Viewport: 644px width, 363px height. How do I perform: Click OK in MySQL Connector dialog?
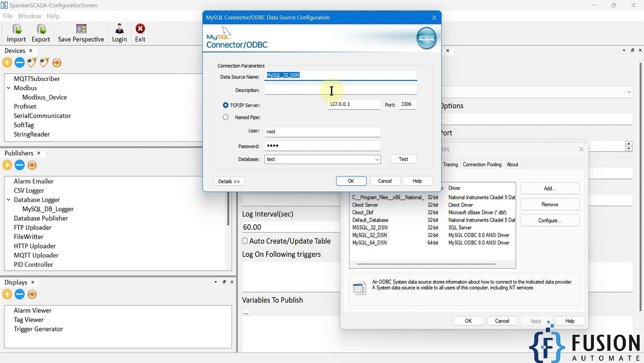tap(351, 181)
